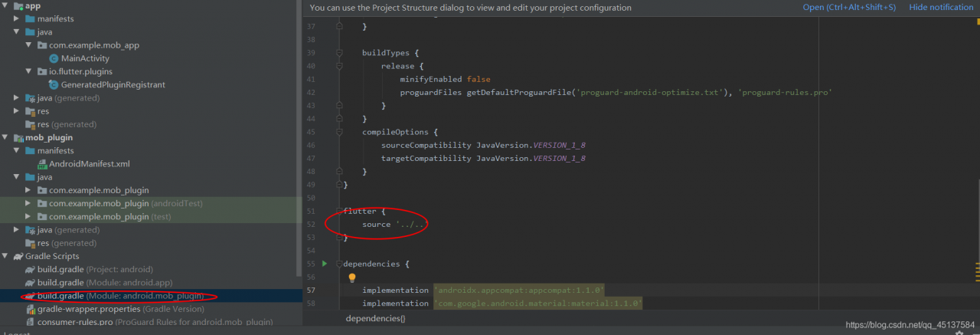980x335 pixels.
Task: Click the package icon of io.flutter.plugins
Action: (x=42, y=72)
